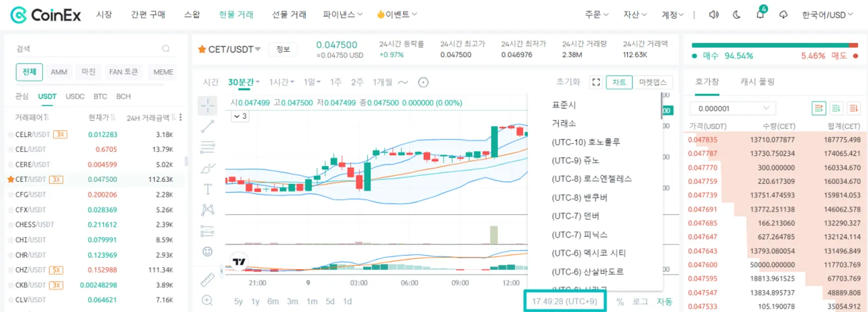
Task: Toggle percent scale on chart
Action: point(620,302)
